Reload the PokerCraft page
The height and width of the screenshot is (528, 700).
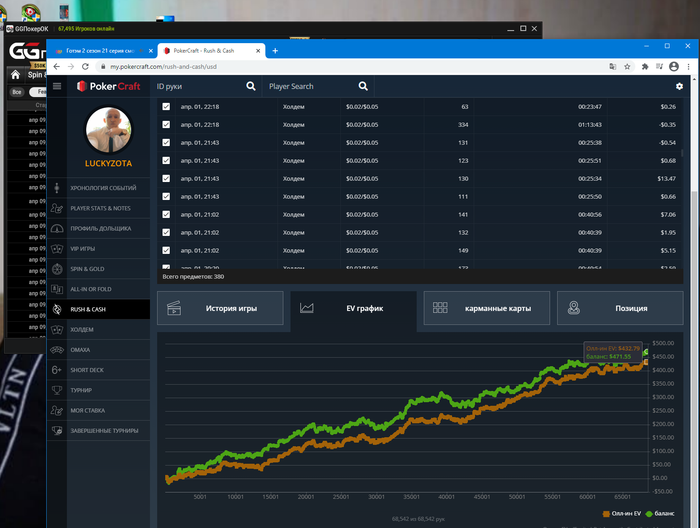(85, 67)
